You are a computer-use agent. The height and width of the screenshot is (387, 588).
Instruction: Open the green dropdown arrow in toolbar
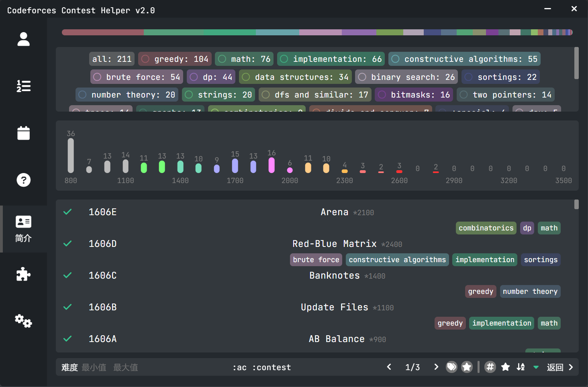(x=536, y=367)
